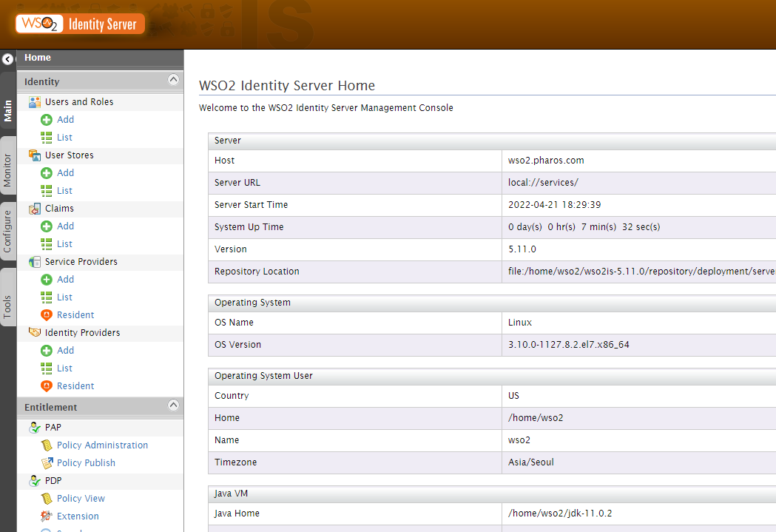
Task: Click the User Stores icon
Action: [x=35, y=155]
